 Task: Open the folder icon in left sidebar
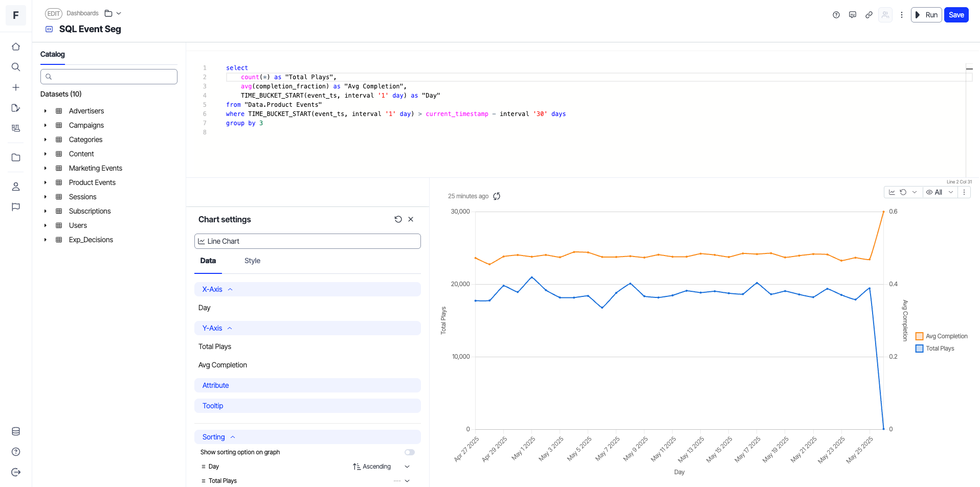tap(16, 157)
